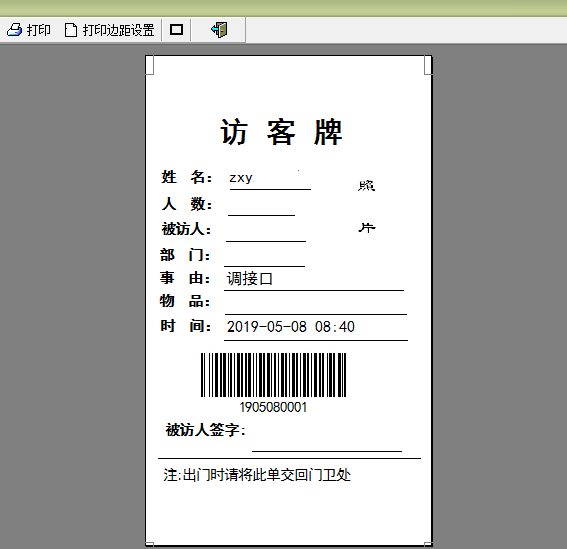Click the 物品 label
567x549 pixels.
coord(184,301)
